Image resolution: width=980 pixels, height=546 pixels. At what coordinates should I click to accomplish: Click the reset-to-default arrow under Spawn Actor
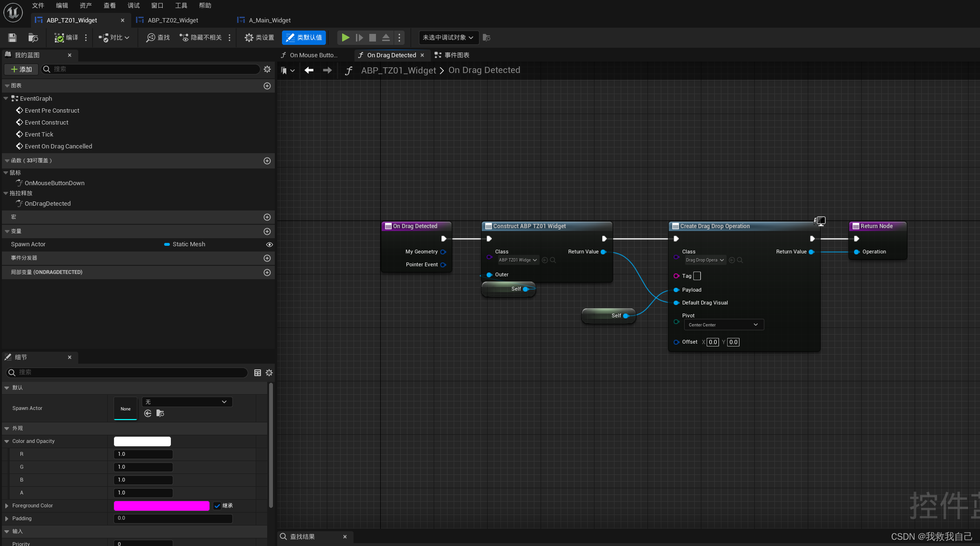(148, 413)
